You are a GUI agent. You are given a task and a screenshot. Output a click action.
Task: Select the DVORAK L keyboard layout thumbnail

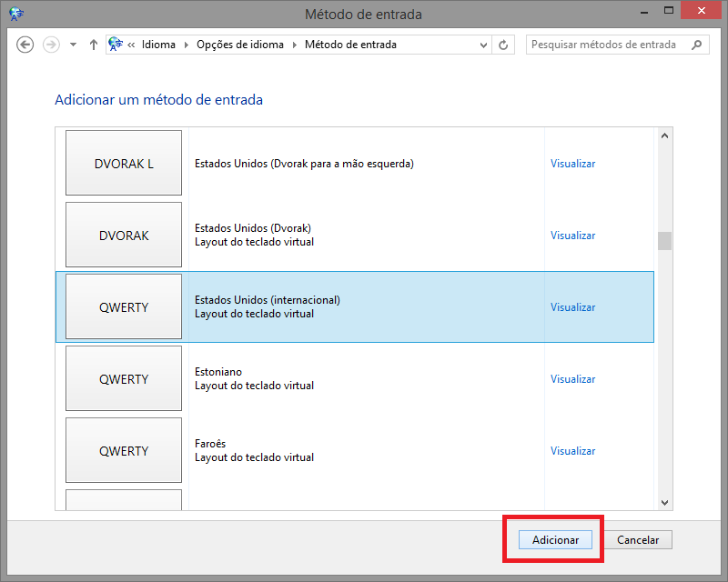click(123, 163)
